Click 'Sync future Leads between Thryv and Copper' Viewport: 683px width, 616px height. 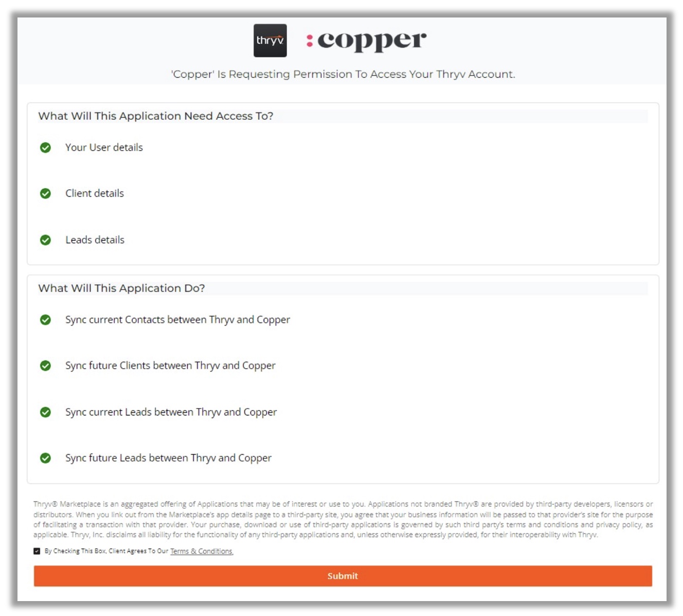coord(168,458)
